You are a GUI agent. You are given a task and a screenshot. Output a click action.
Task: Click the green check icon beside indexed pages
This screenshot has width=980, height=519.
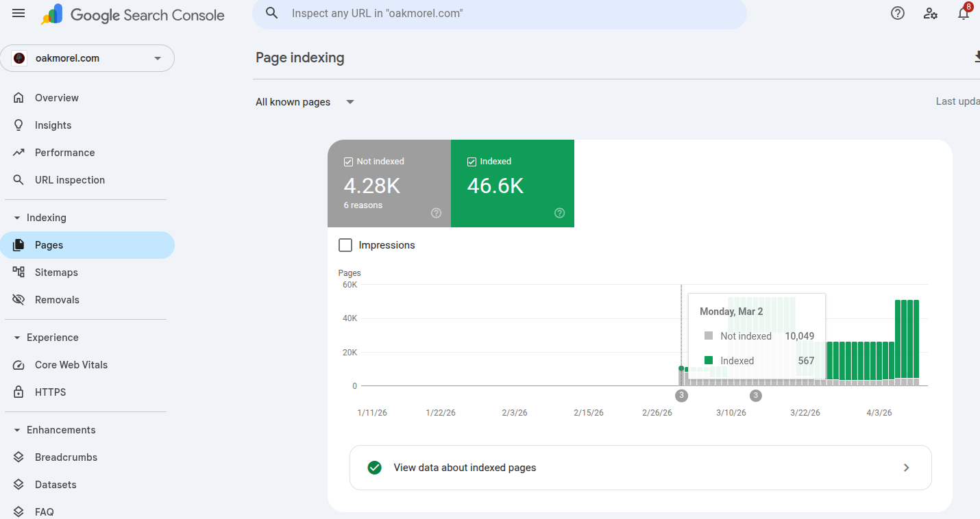(x=374, y=468)
